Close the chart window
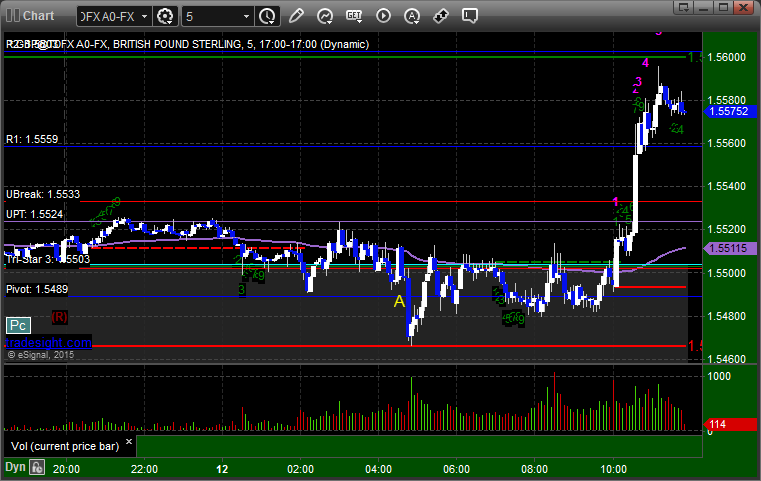This screenshot has height=481, width=761. [x=743, y=7]
